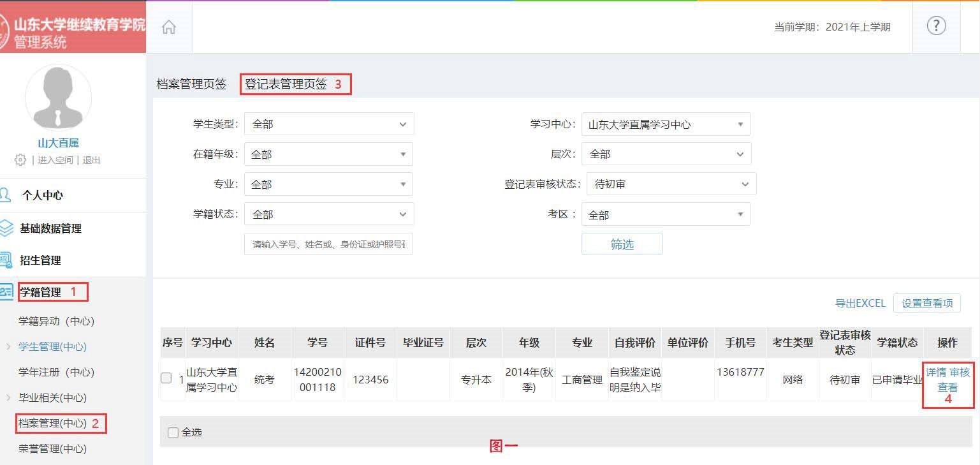Click the 招生管理 sidebar icon

tap(6, 260)
